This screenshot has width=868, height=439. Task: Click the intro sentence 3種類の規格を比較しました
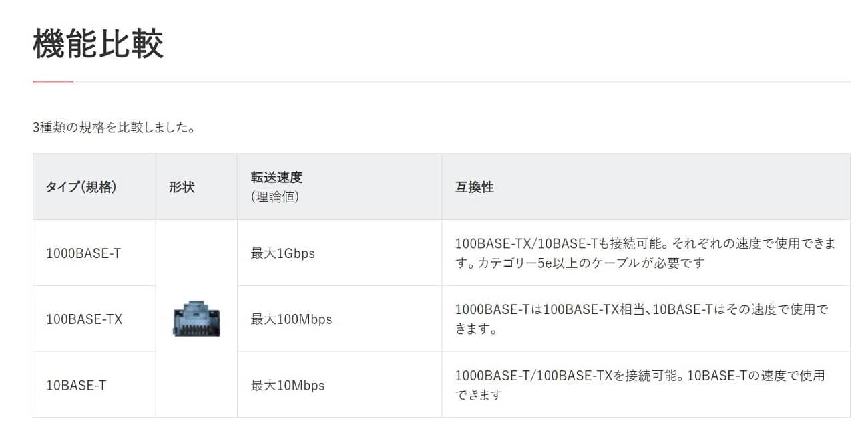coord(114,127)
